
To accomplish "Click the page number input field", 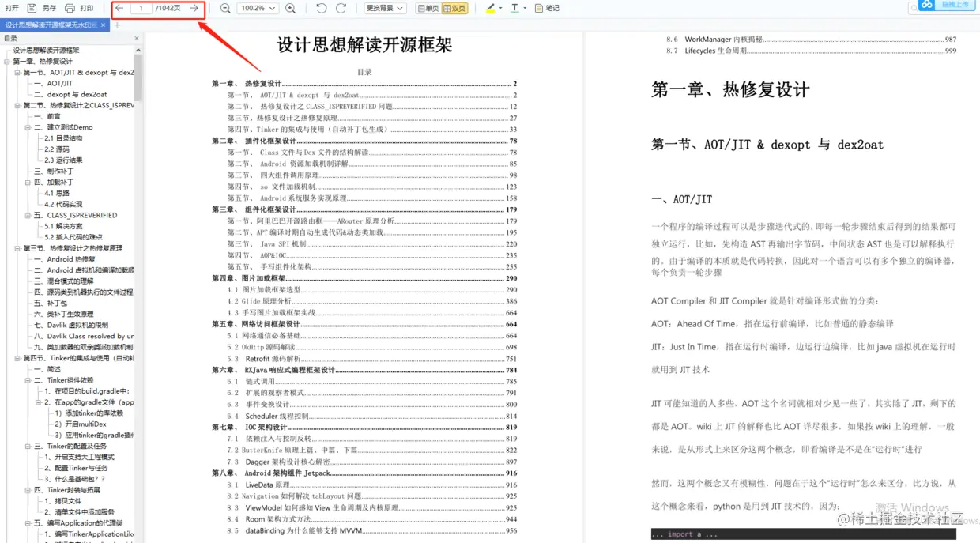I will point(141,8).
